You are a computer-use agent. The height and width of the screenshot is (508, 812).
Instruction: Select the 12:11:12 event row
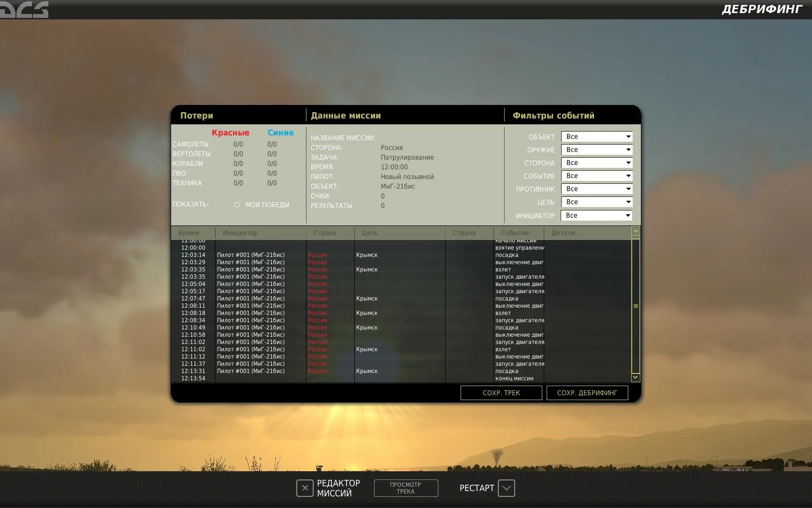401,357
